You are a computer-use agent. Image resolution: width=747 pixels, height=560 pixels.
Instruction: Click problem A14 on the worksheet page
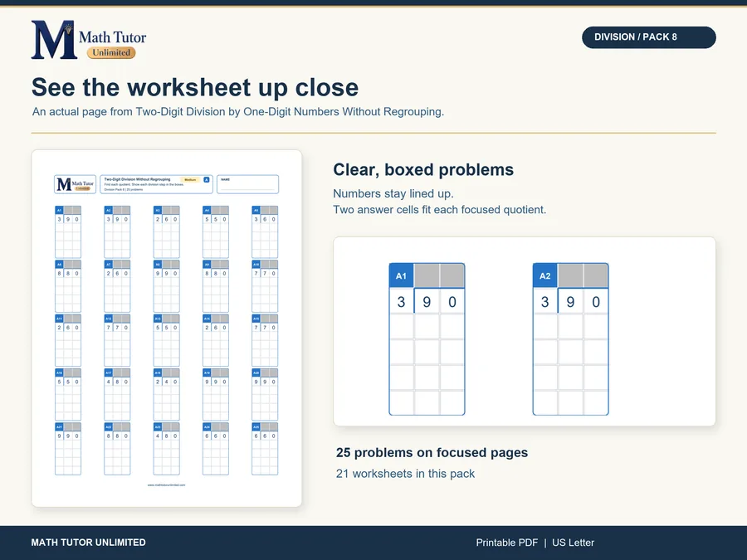tap(215, 340)
